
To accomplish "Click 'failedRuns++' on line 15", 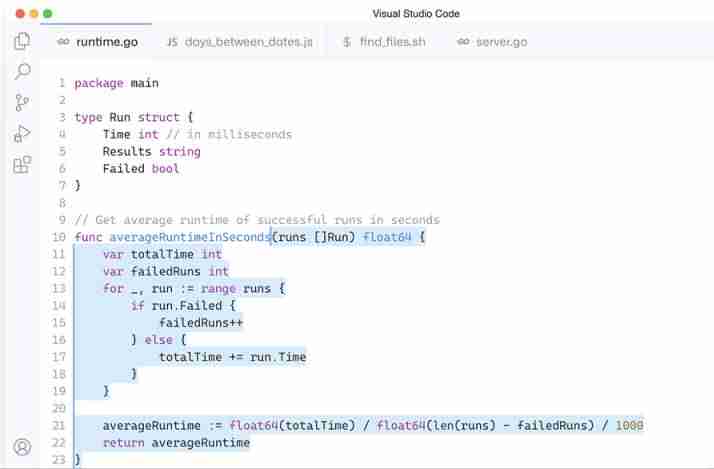I will (x=201, y=323).
